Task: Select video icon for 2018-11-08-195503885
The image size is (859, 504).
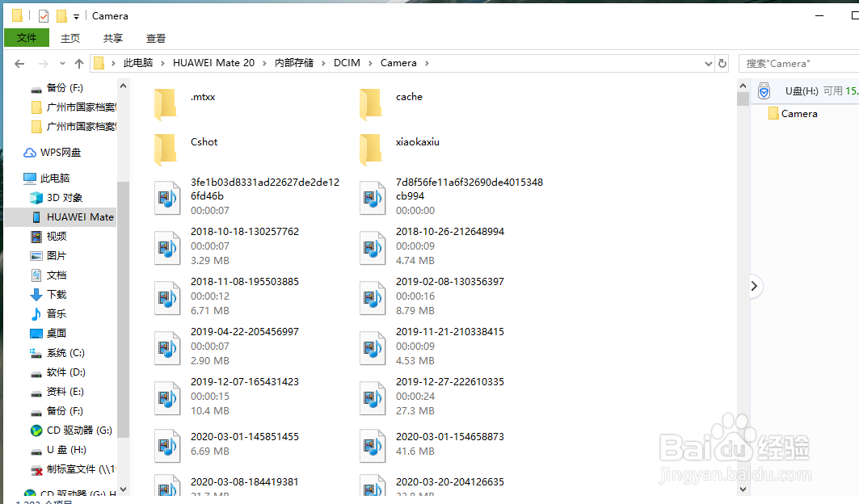Action: (167, 297)
